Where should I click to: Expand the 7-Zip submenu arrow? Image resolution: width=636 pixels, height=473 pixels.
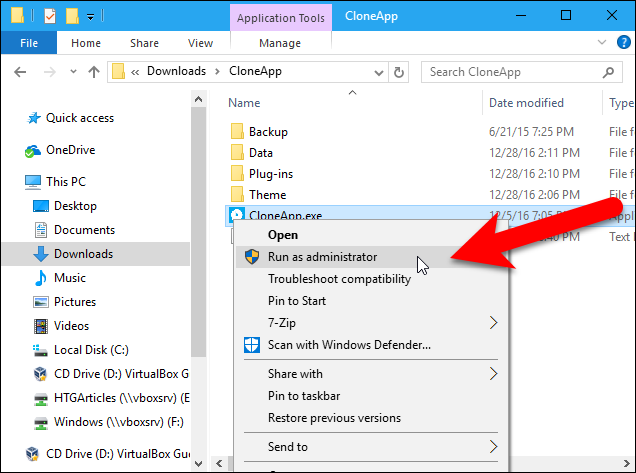pyautogui.click(x=493, y=323)
